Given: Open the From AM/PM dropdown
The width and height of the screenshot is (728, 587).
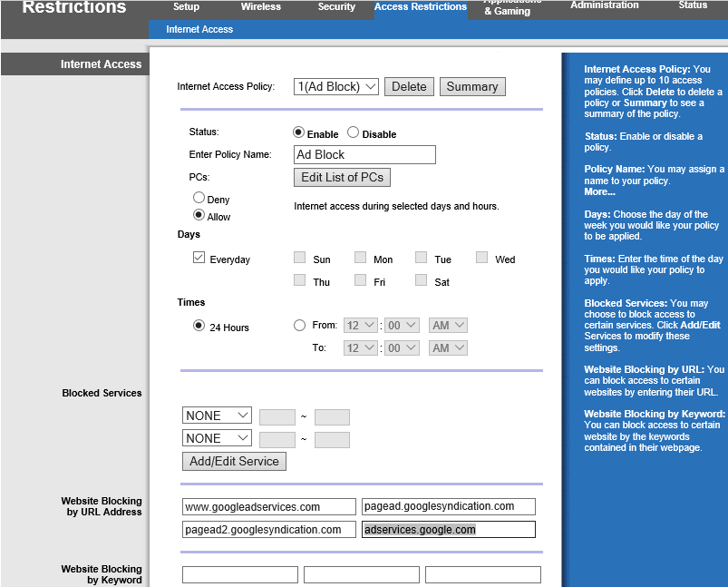Looking at the screenshot, I should coord(448,326).
